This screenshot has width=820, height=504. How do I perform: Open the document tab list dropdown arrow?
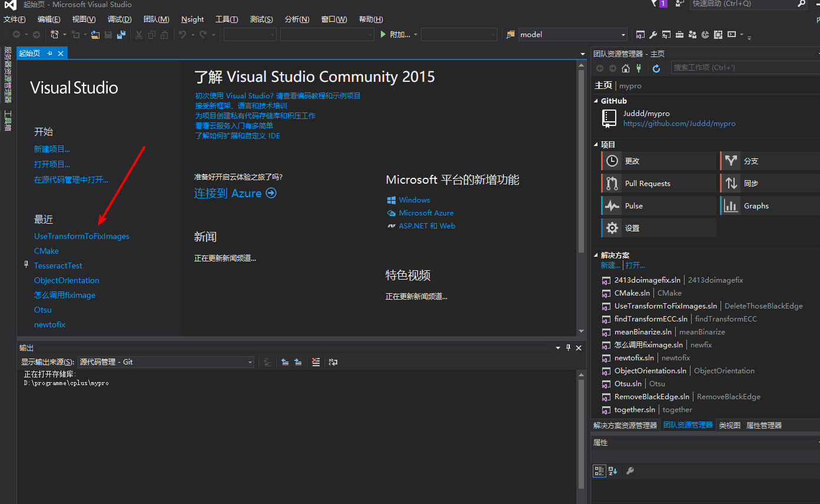point(582,54)
